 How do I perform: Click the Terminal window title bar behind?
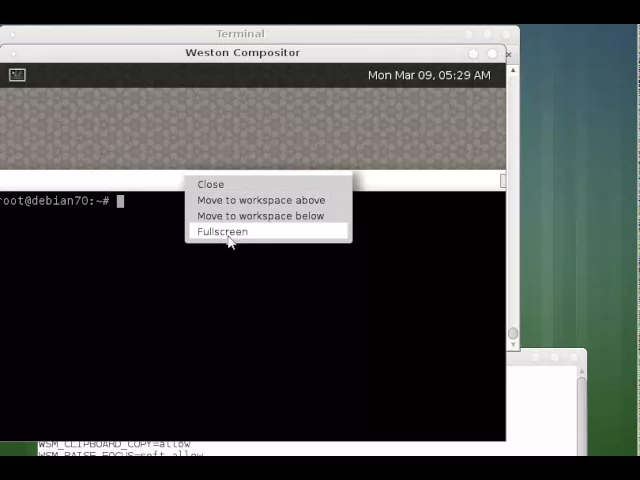(x=240, y=34)
